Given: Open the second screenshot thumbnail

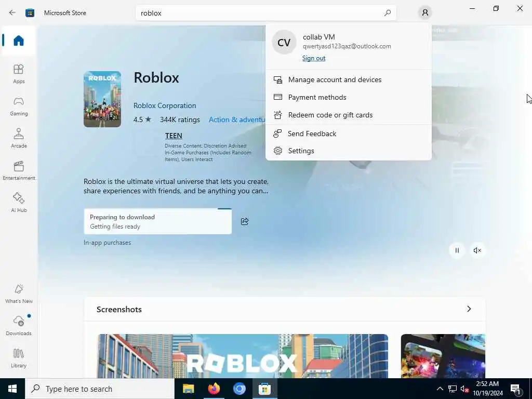Looking at the screenshot, I should [x=443, y=356].
